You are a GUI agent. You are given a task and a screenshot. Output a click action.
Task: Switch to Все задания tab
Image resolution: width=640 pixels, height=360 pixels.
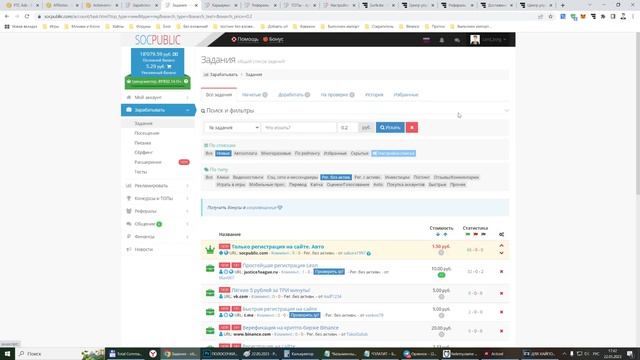pos(219,95)
